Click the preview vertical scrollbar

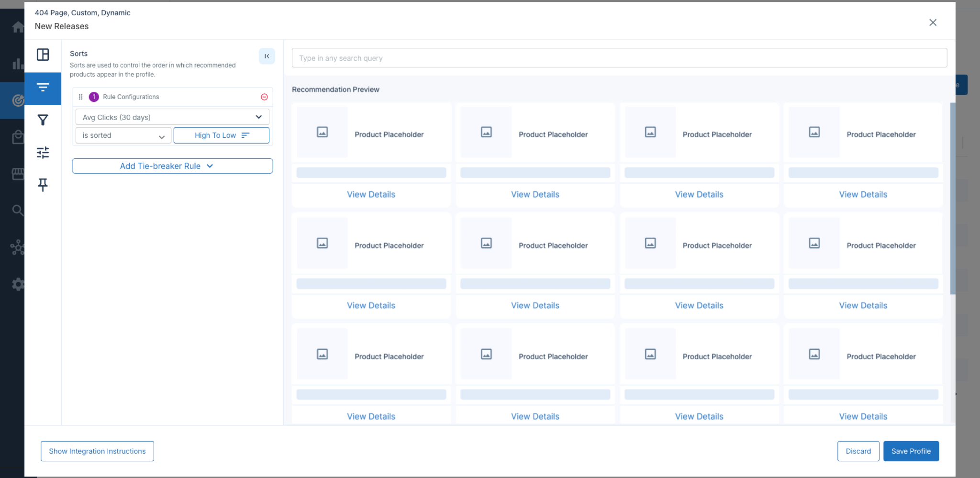coord(952,199)
